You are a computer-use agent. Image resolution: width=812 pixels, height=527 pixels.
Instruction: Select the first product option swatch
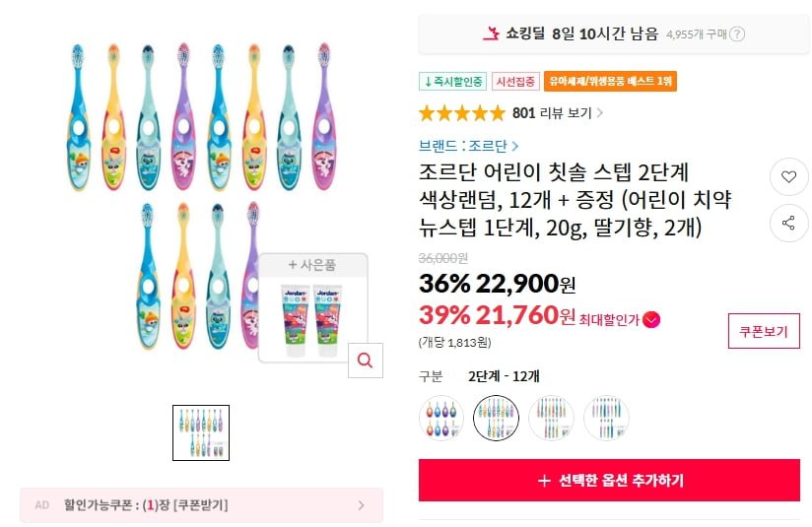[440, 417]
